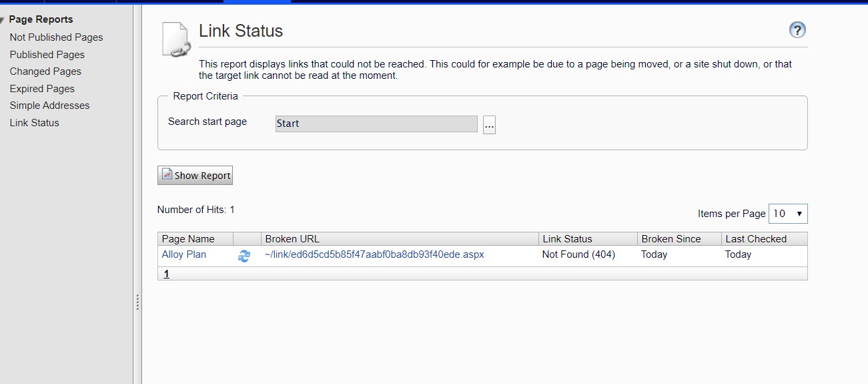
Task: Sort by the Page Name column header
Action: pyautogui.click(x=188, y=239)
